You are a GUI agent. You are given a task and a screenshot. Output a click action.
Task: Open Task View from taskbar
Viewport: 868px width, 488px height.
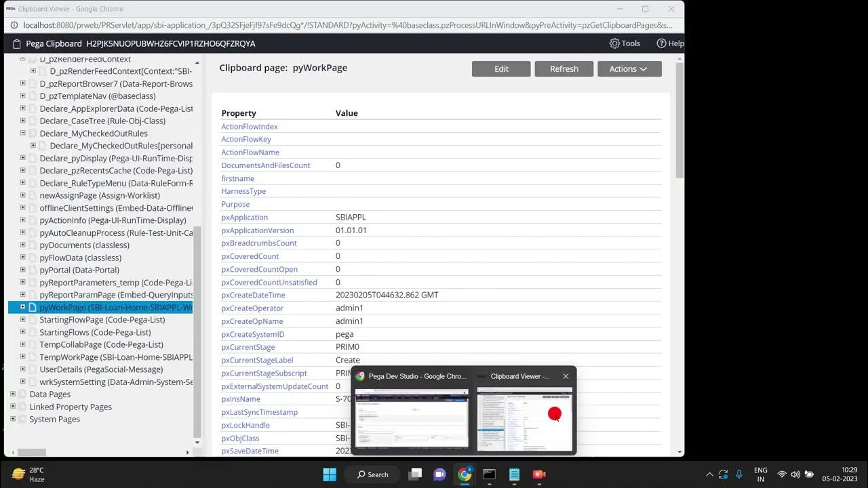415,474
